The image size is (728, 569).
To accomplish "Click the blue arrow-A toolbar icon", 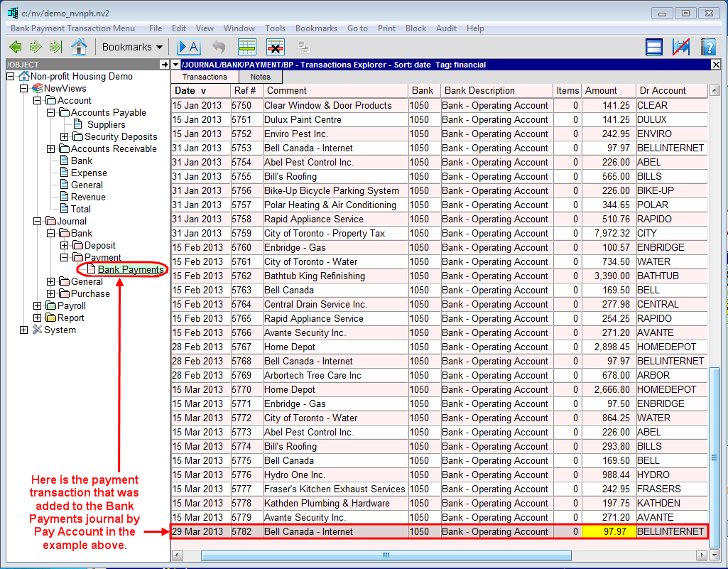I will [x=189, y=47].
